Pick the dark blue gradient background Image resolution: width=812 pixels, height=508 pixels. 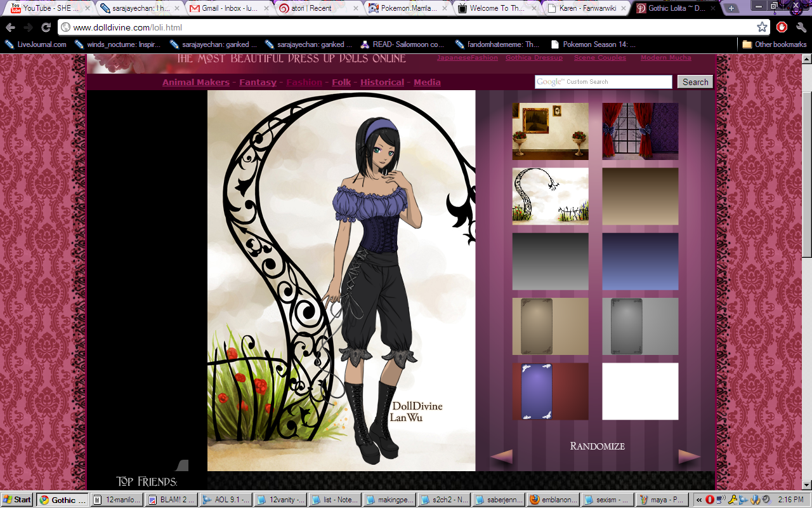640,261
